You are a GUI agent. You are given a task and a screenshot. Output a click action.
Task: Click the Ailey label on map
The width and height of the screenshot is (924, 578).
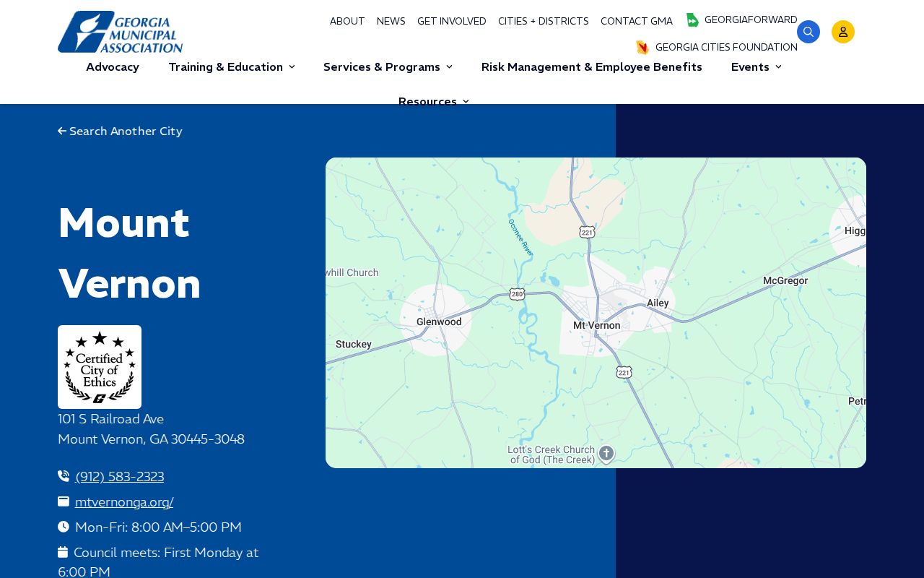coord(658,303)
